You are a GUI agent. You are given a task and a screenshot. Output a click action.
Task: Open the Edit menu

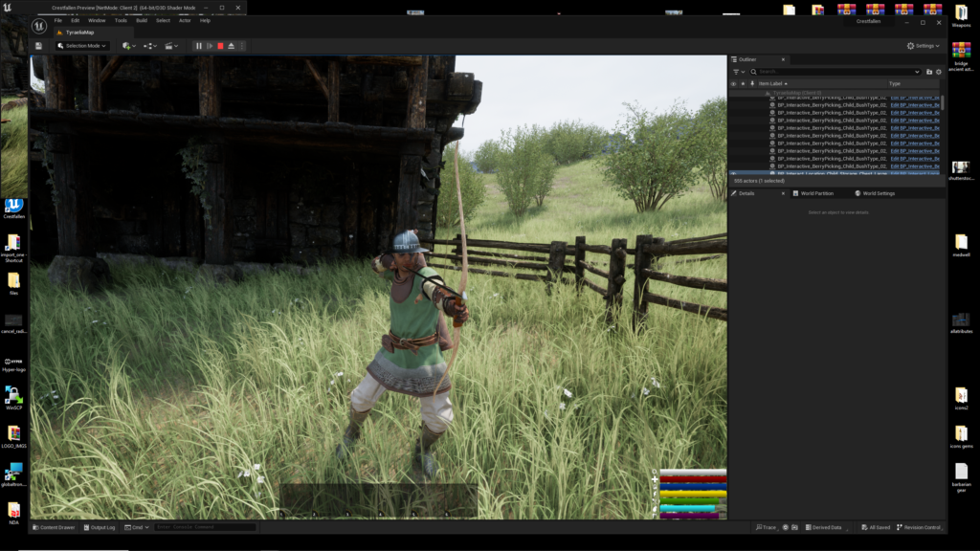coord(75,21)
